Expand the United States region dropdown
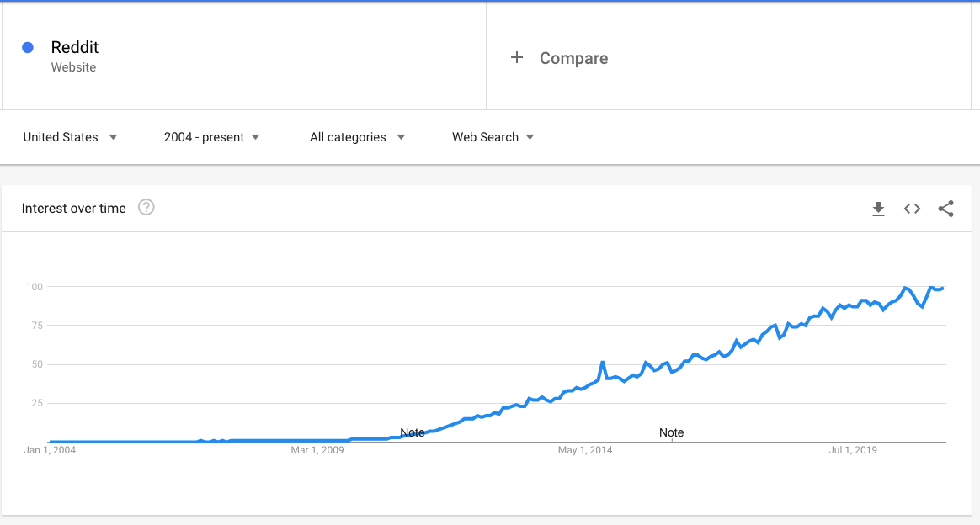The width and height of the screenshot is (980, 525). click(x=70, y=136)
